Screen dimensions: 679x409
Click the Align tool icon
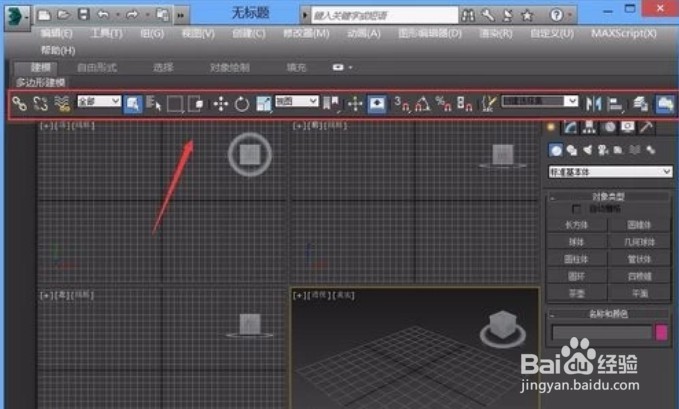[x=615, y=104]
